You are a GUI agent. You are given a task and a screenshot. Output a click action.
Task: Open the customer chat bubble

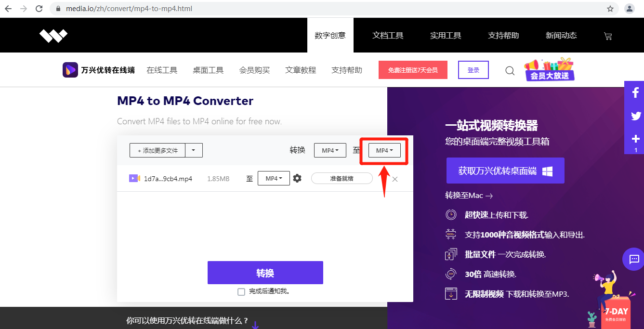click(x=633, y=259)
